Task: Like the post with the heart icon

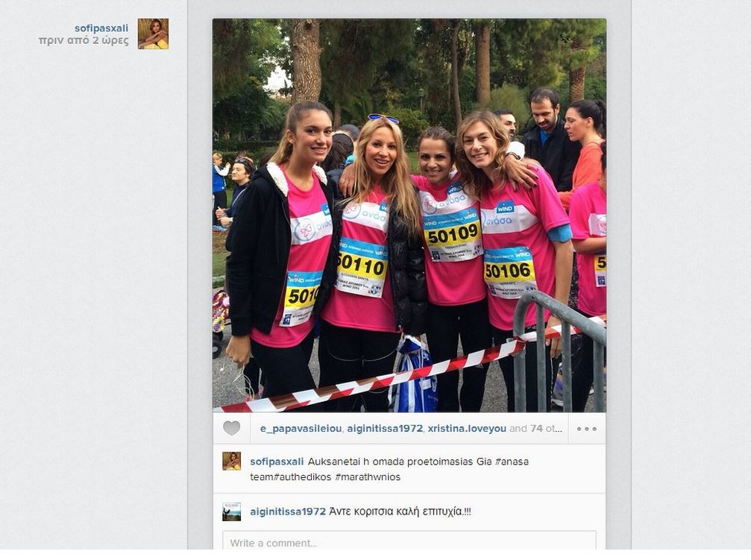Action: 232,428
